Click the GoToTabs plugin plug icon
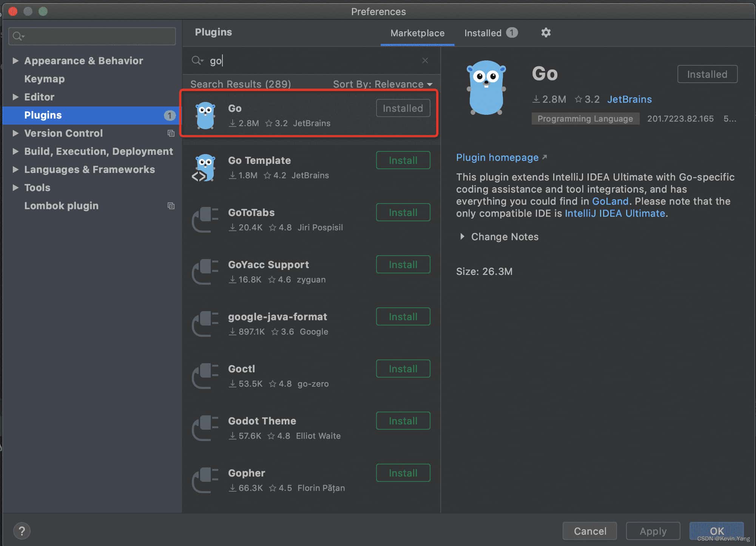 pos(205,220)
